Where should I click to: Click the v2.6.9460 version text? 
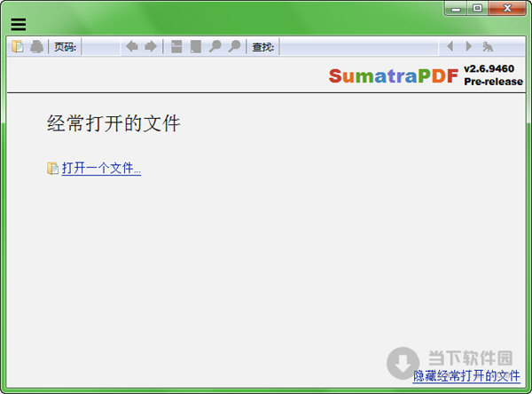pos(489,68)
